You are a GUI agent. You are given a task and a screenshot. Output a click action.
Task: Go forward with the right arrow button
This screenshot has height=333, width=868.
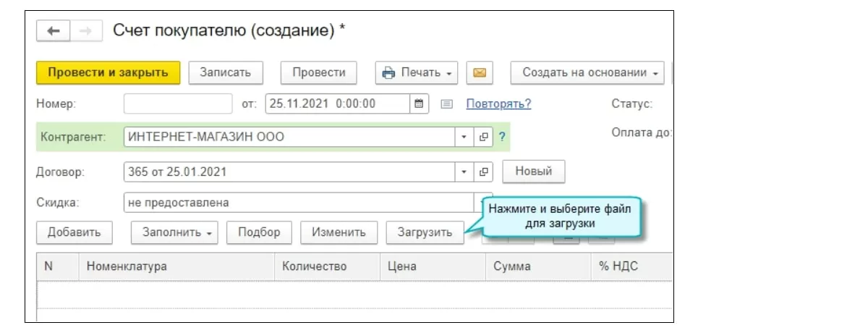point(86,31)
